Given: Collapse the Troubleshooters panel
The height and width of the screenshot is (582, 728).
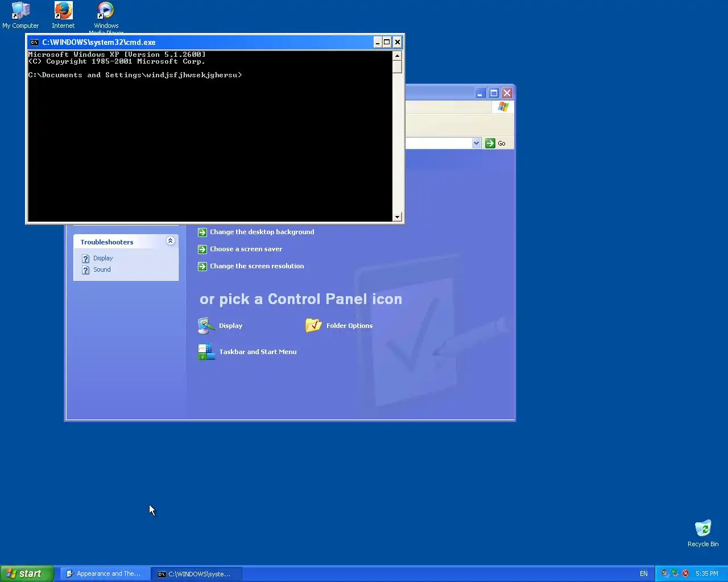Looking at the screenshot, I should [x=170, y=241].
